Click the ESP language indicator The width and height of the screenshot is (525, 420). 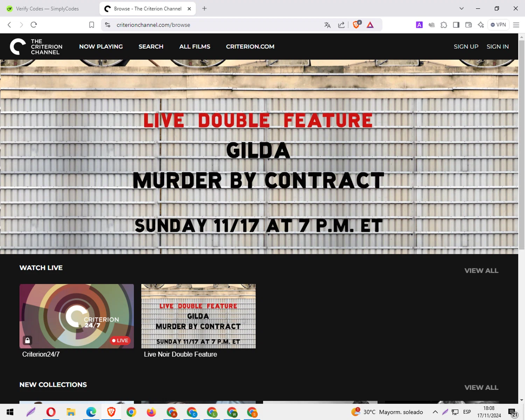467,412
